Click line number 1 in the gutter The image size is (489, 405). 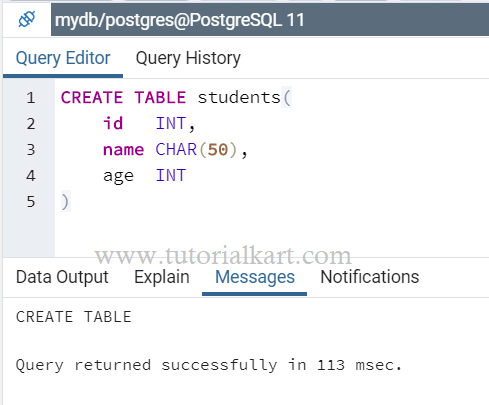31,98
